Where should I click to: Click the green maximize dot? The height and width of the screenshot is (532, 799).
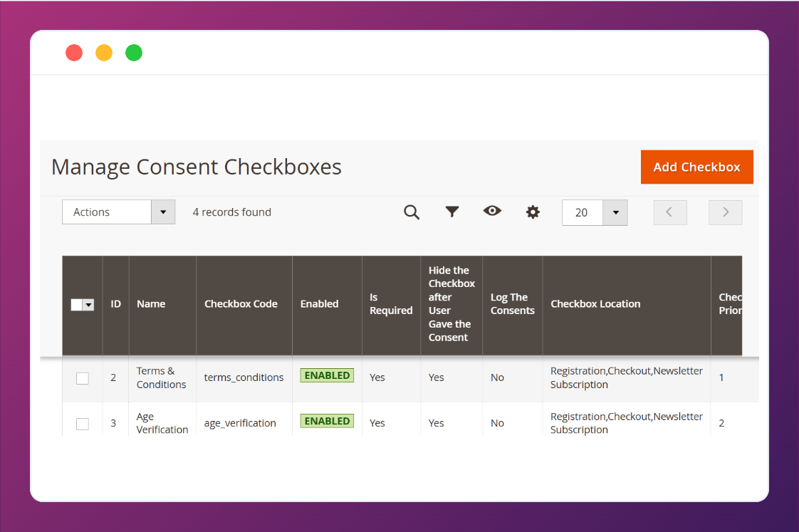[134, 53]
